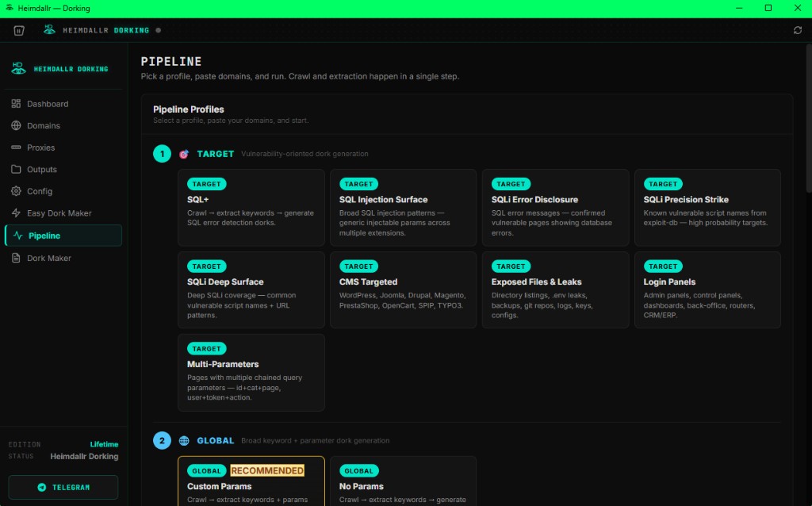The width and height of the screenshot is (812, 506).
Task: Click the status dot next to HEIMDALLR DORKING
Action: [159, 31]
